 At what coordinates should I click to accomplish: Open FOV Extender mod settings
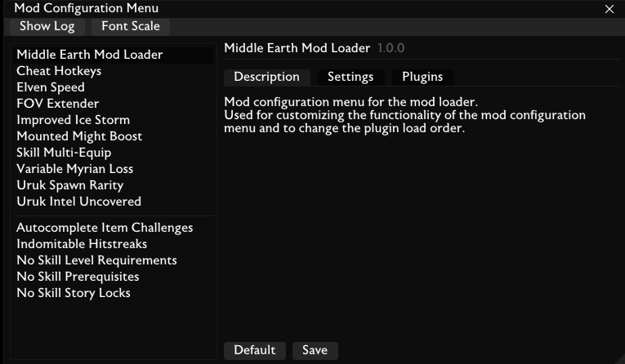pos(58,104)
